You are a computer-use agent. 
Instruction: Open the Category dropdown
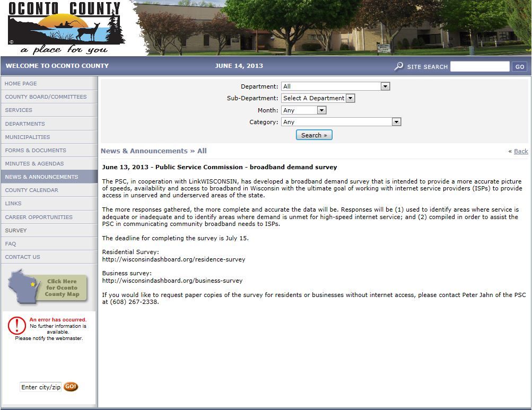[341, 122]
